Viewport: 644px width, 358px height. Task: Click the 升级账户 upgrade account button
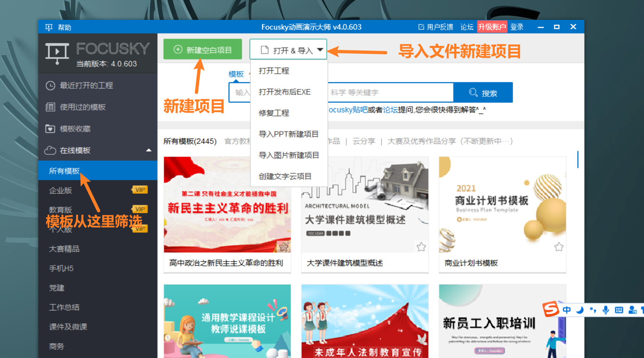[x=492, y=27]
